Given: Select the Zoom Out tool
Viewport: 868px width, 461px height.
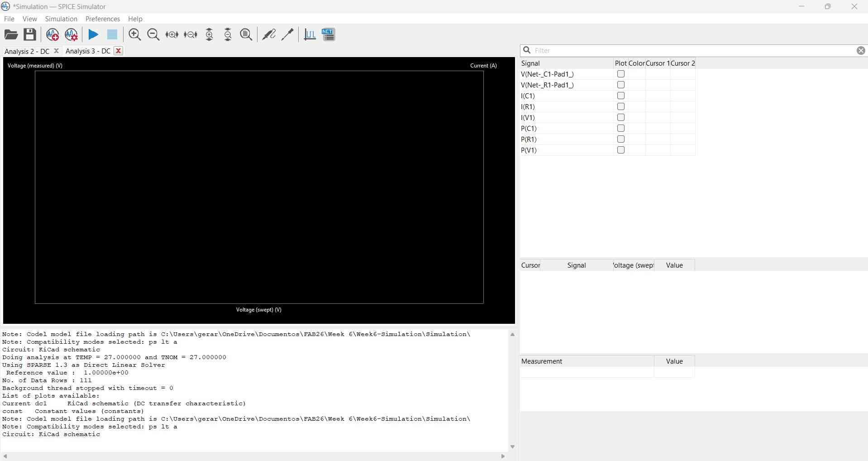Looking at the screenshot, I should pos(153,34).
